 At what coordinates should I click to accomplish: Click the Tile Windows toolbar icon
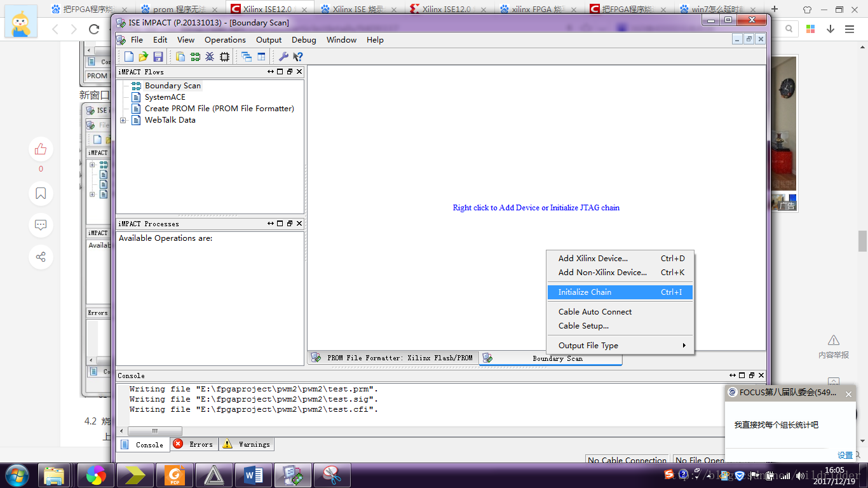click(x=261, y=57)
